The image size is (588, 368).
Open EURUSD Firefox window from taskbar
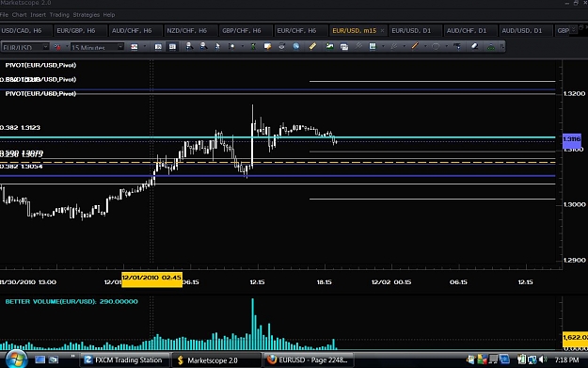tap(309, 360)
